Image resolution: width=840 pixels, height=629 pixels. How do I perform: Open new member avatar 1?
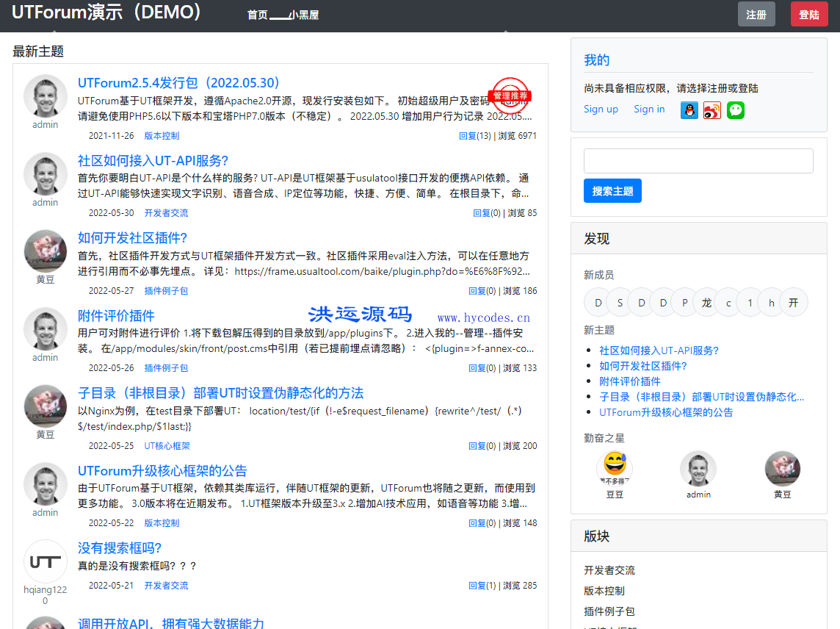pos(750,303)
